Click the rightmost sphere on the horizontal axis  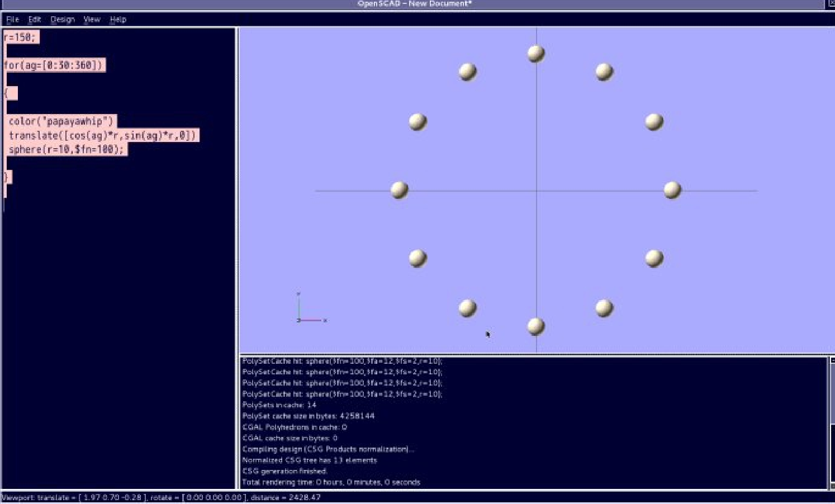click(672, 190)
